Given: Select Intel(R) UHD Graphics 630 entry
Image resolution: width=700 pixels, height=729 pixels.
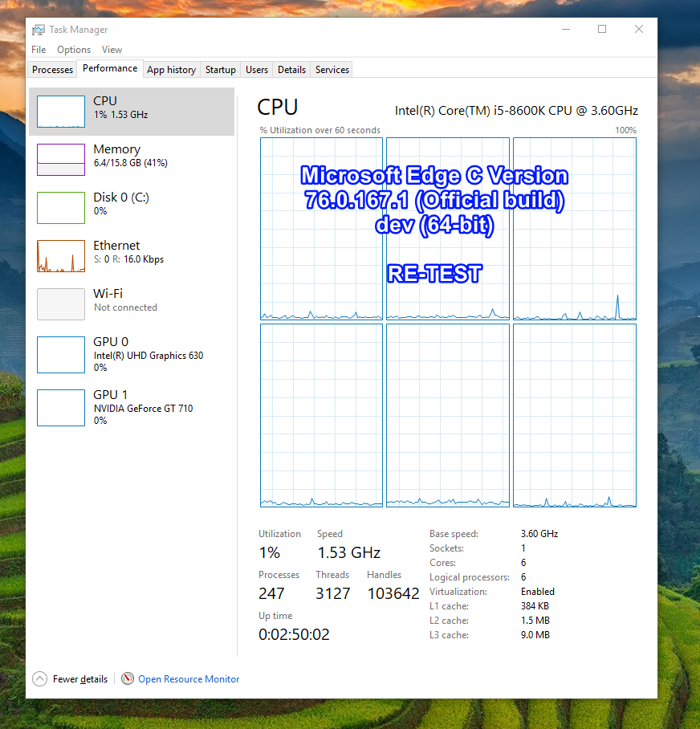Looking at the screenshot, I should [x=132, y=355].
